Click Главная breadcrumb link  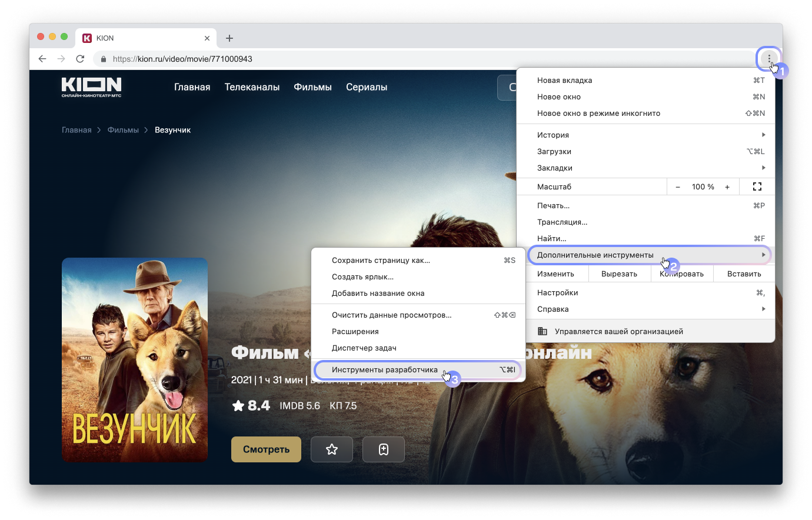pos(76,130)
